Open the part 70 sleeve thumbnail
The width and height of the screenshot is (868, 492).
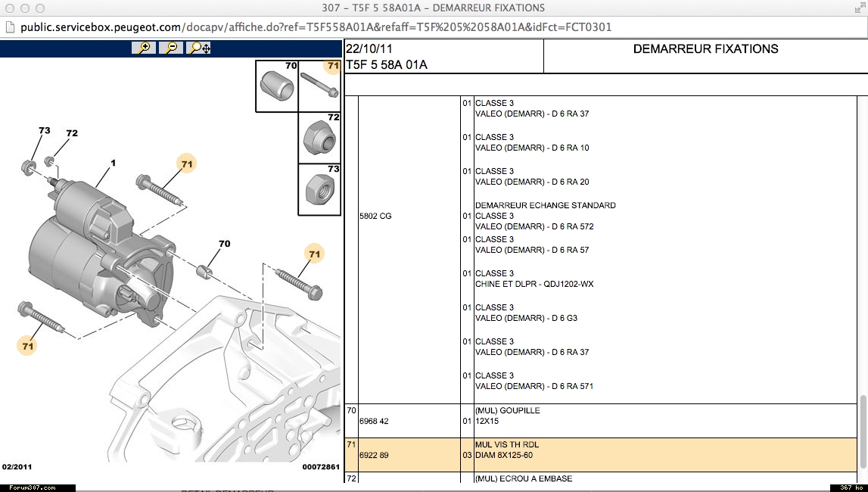[277, 86]
